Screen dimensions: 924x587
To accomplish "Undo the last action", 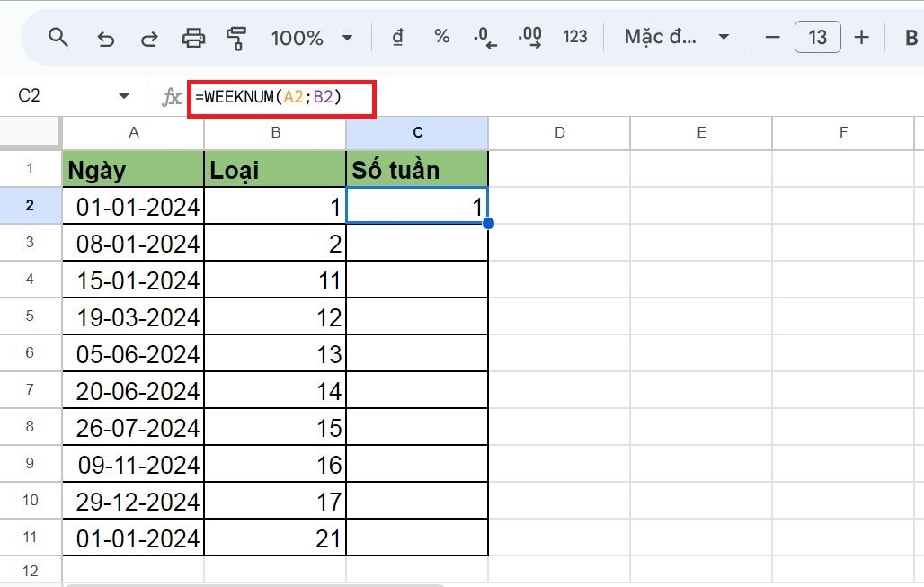I will [105, 39].
